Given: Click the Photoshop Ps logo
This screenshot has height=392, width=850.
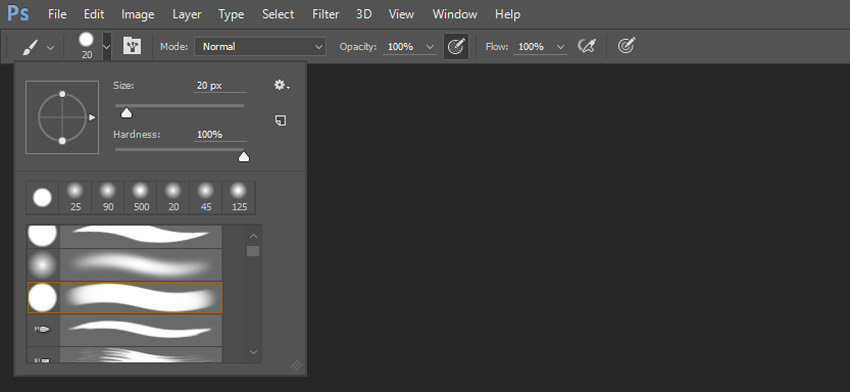Looking at the screenshot, I should coord(17,14).
